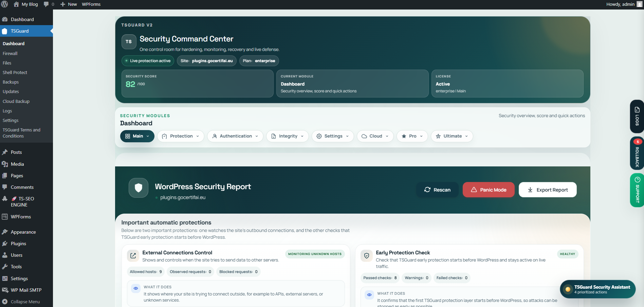Click the Rescan button
The image size is (644, 307).
(x=437, y=190)
